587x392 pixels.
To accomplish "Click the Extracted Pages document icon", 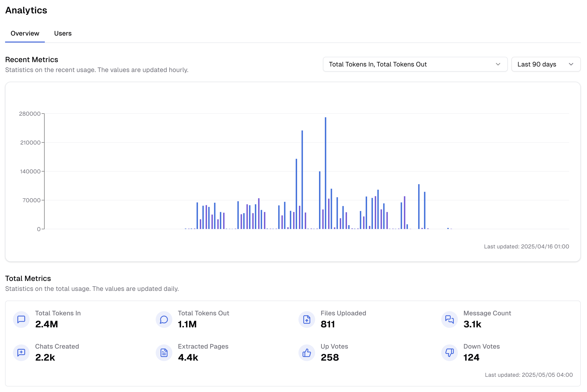I will pos(164,353).
